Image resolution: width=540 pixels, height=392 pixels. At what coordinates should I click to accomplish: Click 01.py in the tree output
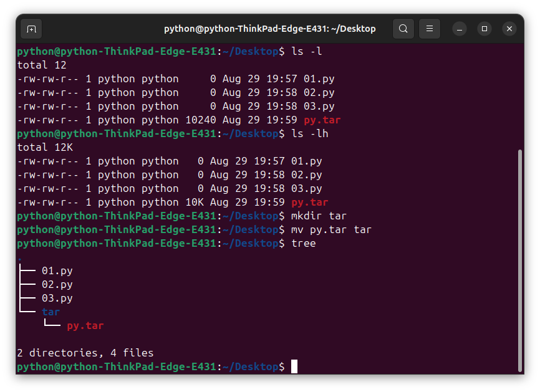pyautogui.click(x=57, y=271)
